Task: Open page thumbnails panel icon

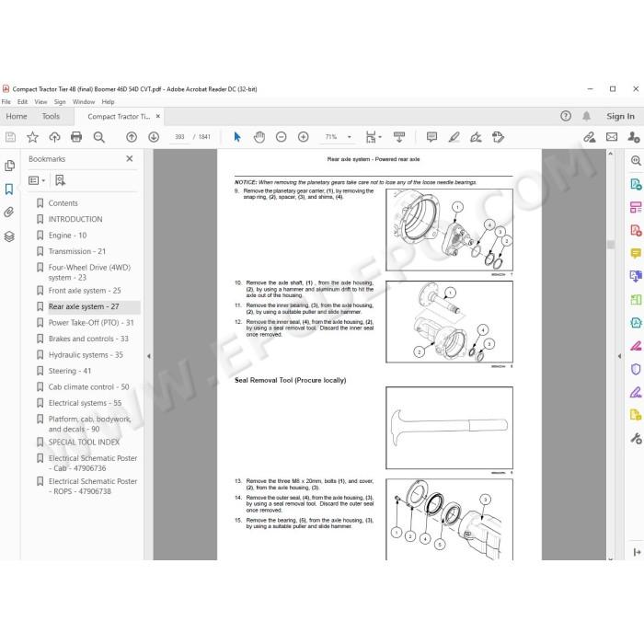Action: click(x=9, y=166)
